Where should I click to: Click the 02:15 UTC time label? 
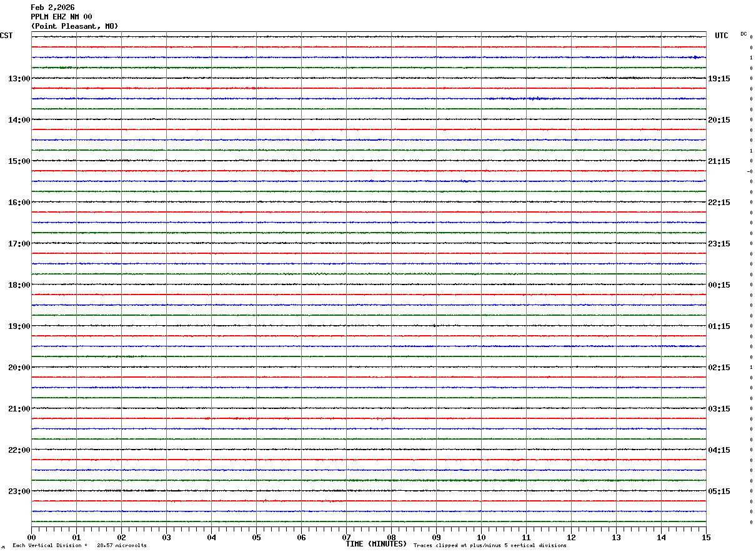pos(719,368)
